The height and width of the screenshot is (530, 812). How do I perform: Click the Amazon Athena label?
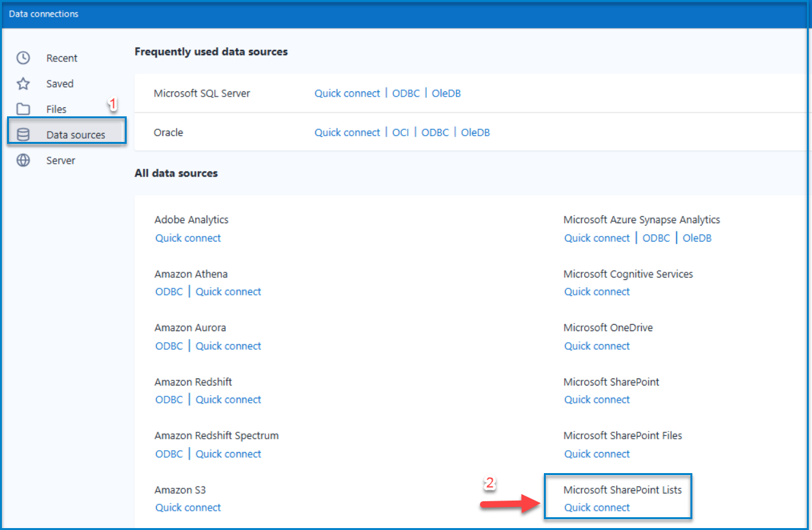[191, 274]
